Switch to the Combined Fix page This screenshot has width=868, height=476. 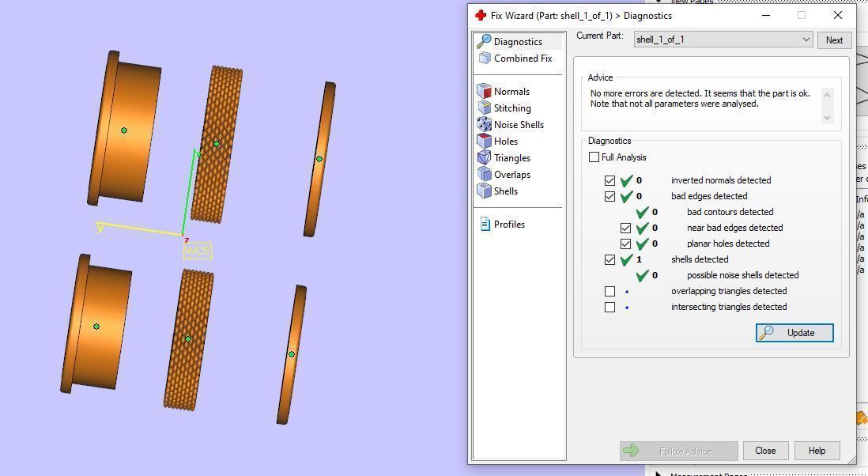tap(523, 59)
